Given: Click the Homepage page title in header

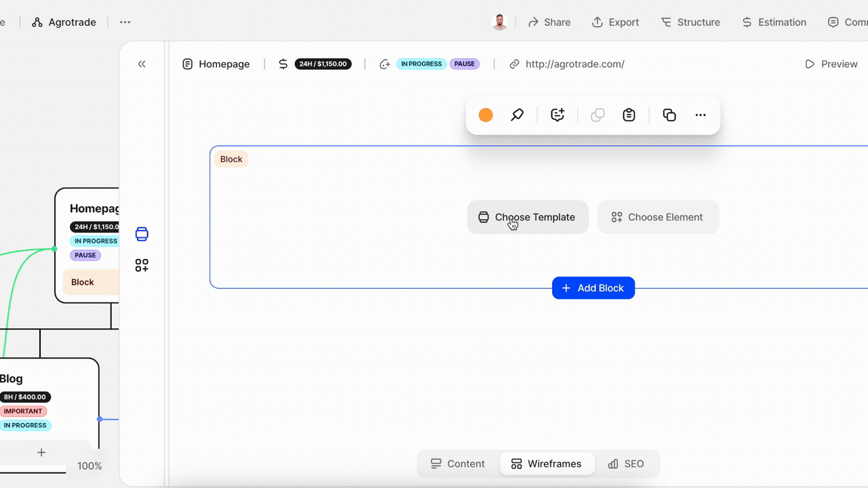Looking at the screenshot, I should [x=224, y=64].
